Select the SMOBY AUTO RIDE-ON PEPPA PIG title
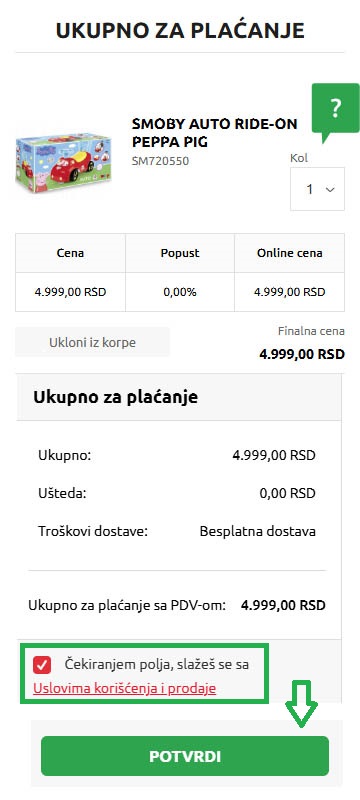 214,133
